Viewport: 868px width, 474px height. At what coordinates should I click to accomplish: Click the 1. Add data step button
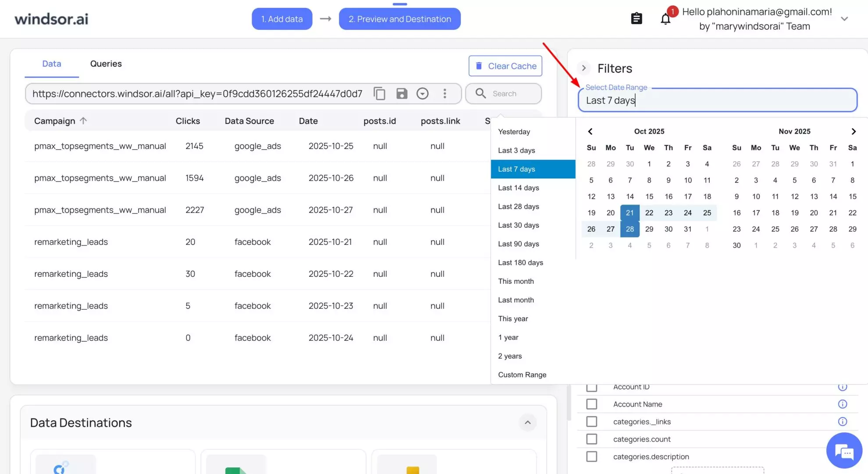point(282,19)
